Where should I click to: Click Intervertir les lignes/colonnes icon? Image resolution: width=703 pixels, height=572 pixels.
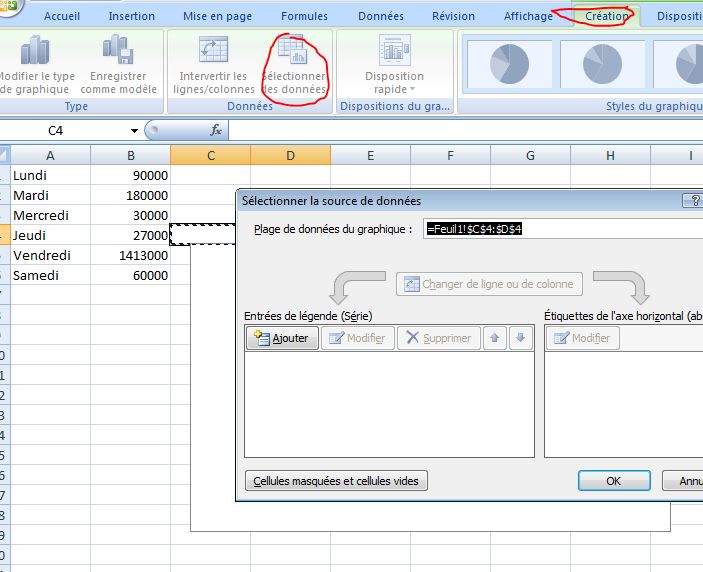pos(212,52)
